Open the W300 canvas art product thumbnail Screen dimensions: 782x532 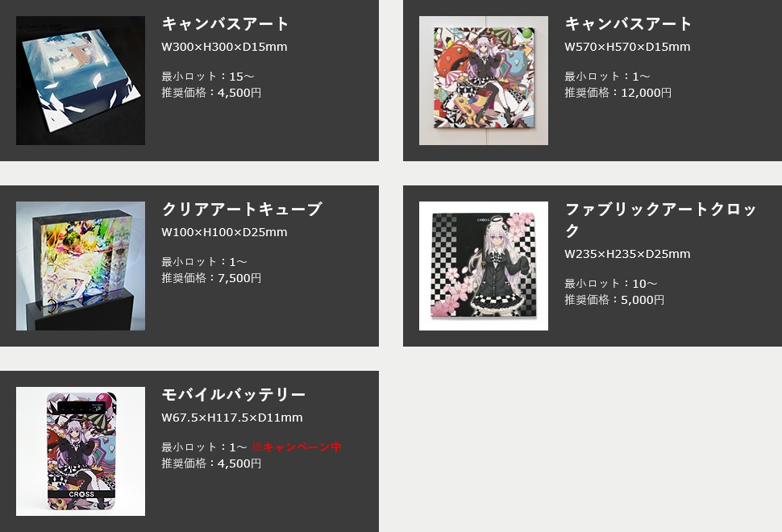coord(81,81)
